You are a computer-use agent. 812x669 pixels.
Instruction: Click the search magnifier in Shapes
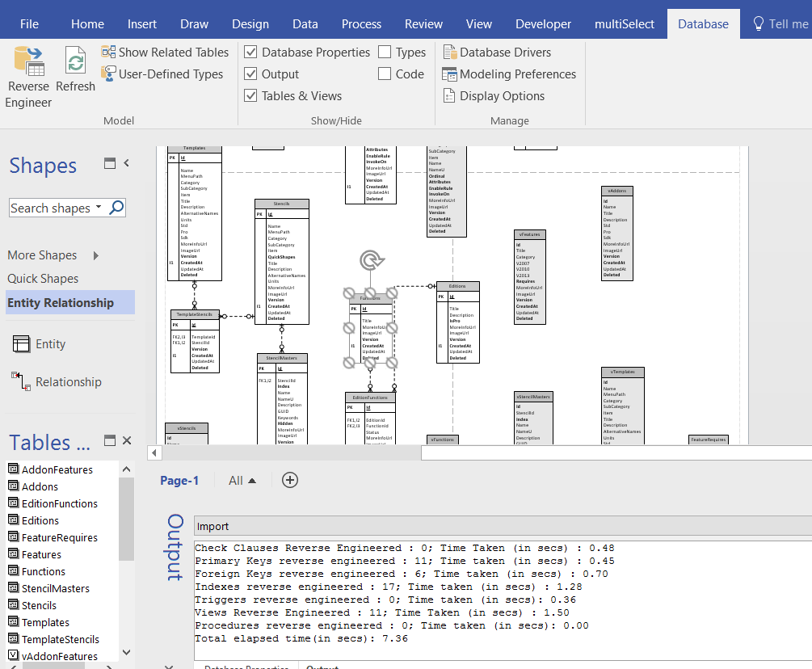[116, 208]
